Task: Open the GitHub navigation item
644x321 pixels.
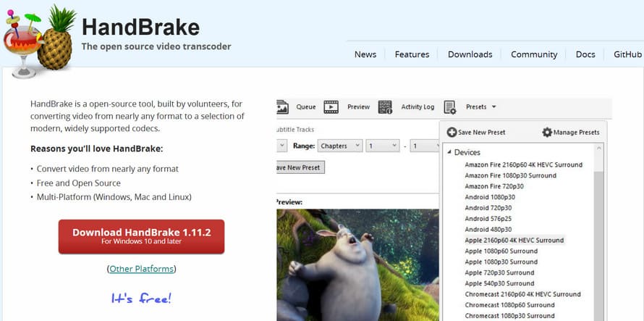Action: pyautogui.click(x=627, y=54)
